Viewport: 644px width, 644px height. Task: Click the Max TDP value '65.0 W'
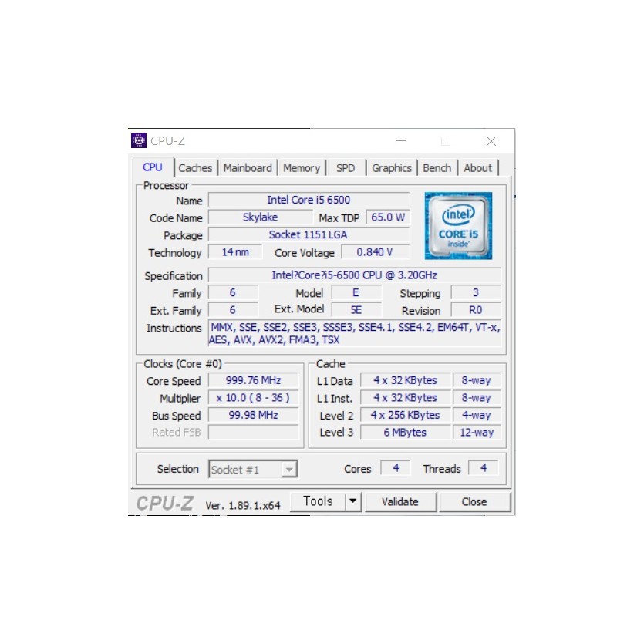[388, 217]
